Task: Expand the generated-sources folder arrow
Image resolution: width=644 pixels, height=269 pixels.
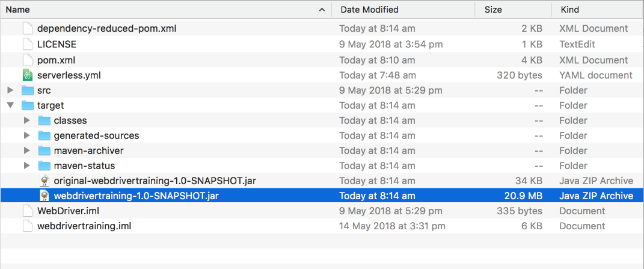Action: pyautogui.click(x=26, y=135)
